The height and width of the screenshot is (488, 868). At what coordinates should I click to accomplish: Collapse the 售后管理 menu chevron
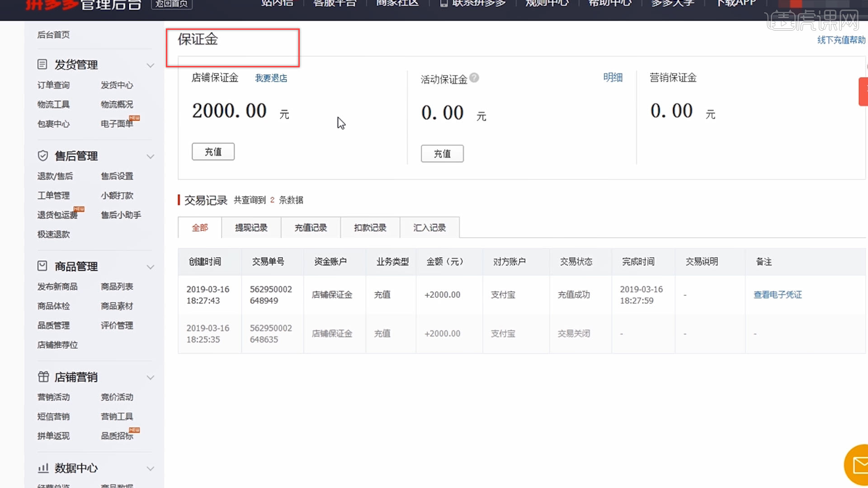(x=151, y=157)
